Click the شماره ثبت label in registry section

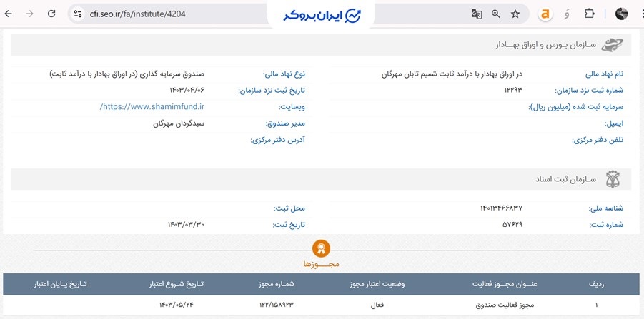click(x=605, y=225)
